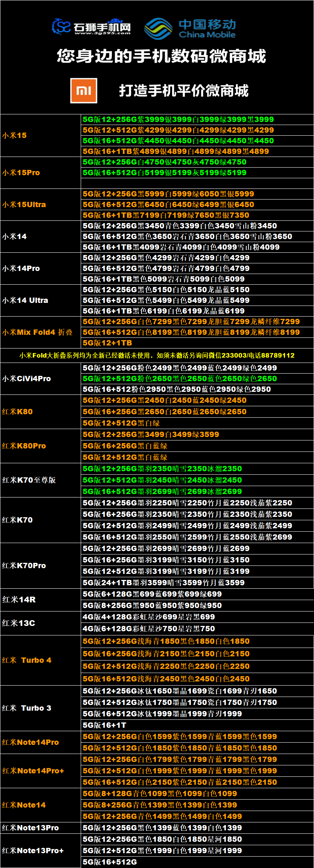Click the orange Xiaomi MI logo
The image size is (314, 868).
(84, 90)
